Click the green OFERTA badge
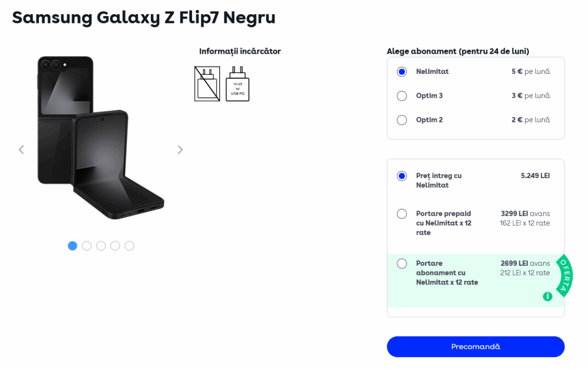The image size is (588, 369). (564, 276)
